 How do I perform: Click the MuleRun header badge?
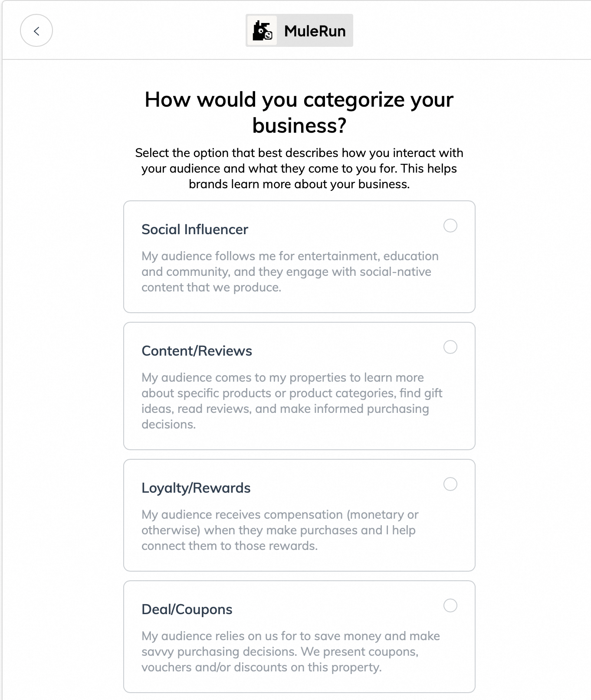[x=299, y=30]
